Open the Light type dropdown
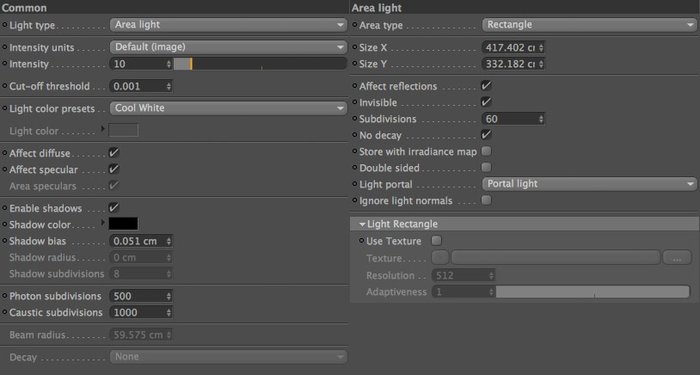700x375 pixels. coord(228,25)
